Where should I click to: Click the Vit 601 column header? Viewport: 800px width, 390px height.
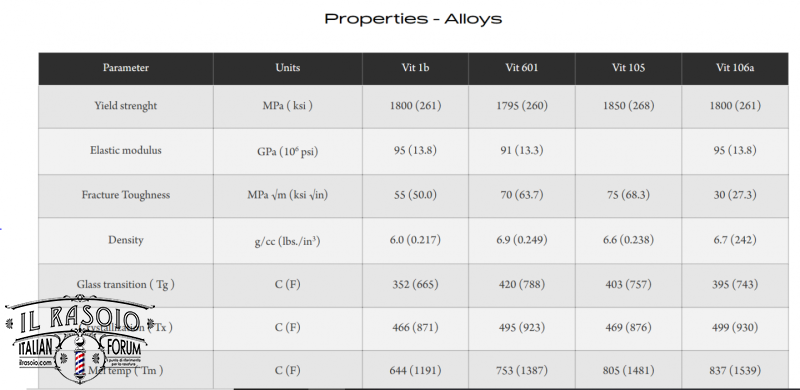point(522,68)
